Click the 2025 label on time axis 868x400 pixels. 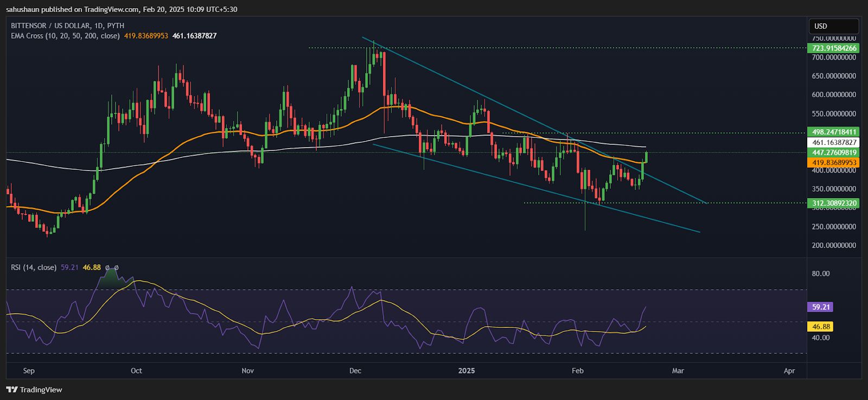coord(467,371)
